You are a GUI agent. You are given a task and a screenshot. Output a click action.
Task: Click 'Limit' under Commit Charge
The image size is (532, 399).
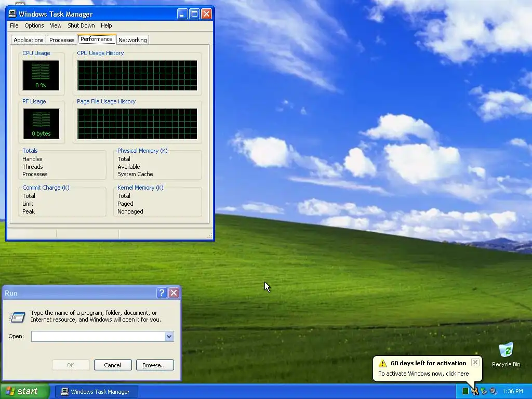pyautogui.click(x=28, y=204)
